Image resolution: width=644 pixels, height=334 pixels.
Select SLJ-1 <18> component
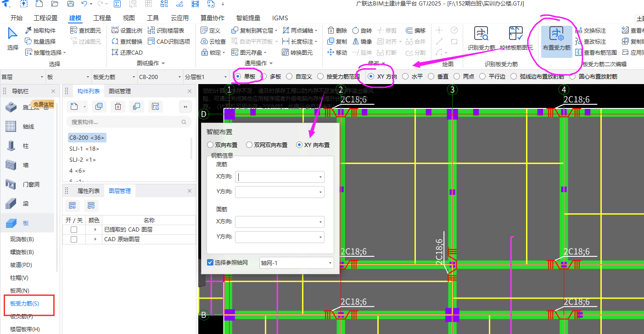click(84, 149)
